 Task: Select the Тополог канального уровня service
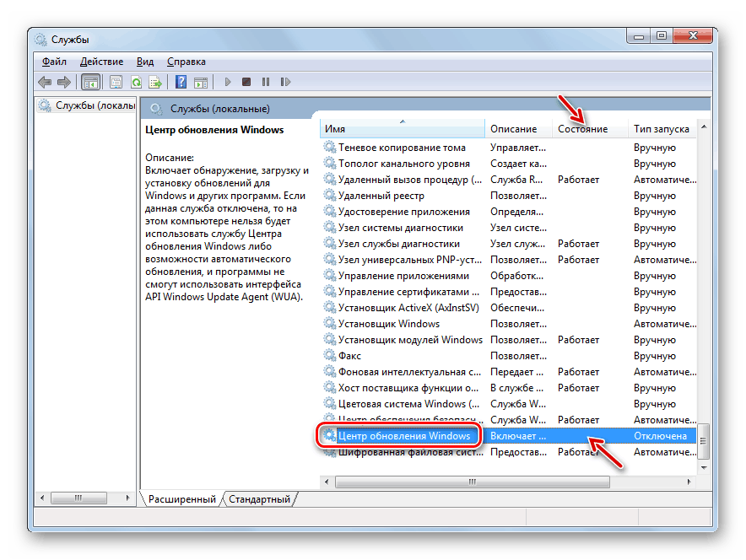[508, 164]
